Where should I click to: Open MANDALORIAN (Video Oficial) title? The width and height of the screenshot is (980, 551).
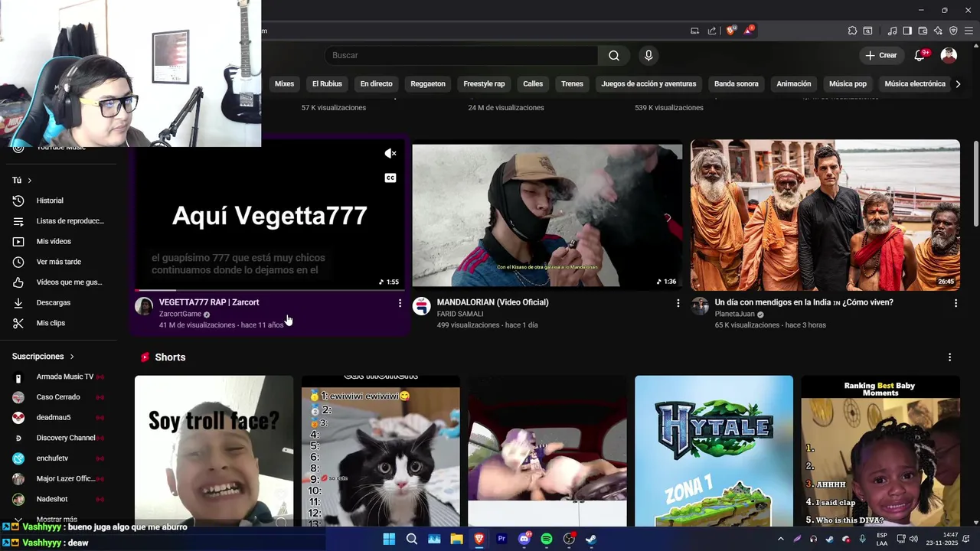(492, 302)
